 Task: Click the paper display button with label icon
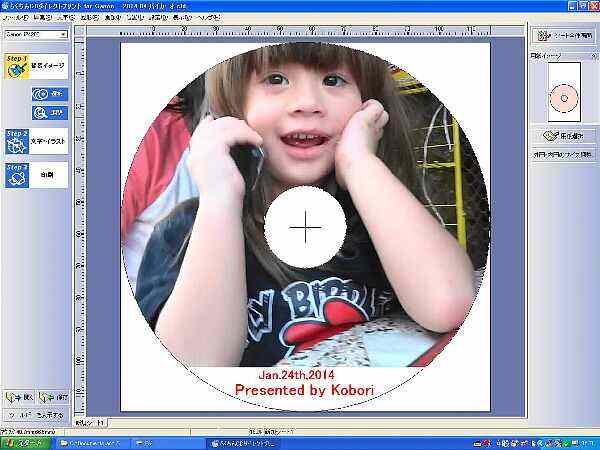click(x=564, y=135)
